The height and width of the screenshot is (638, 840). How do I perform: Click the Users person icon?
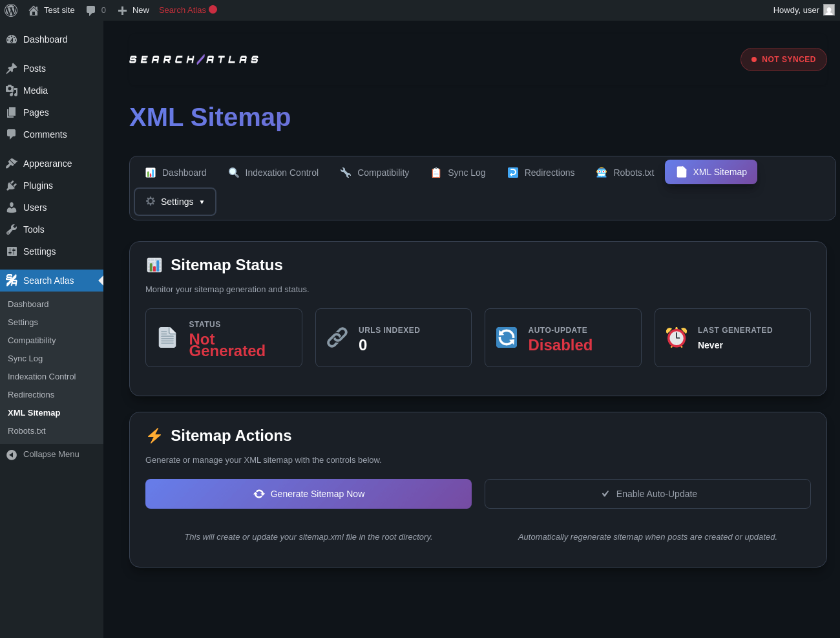click(12, 207)
